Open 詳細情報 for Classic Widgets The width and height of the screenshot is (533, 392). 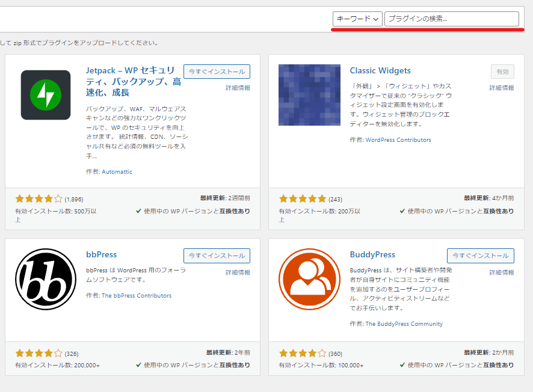pyautogui.click(x=501, y=88)
